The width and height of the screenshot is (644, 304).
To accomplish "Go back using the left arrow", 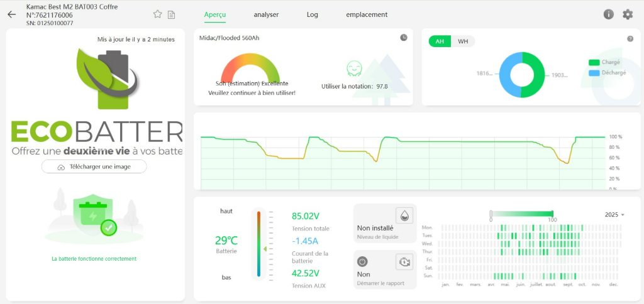I will (11, 14).
